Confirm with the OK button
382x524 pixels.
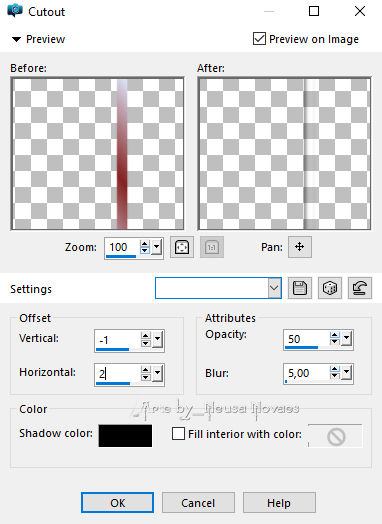point(118,503)
